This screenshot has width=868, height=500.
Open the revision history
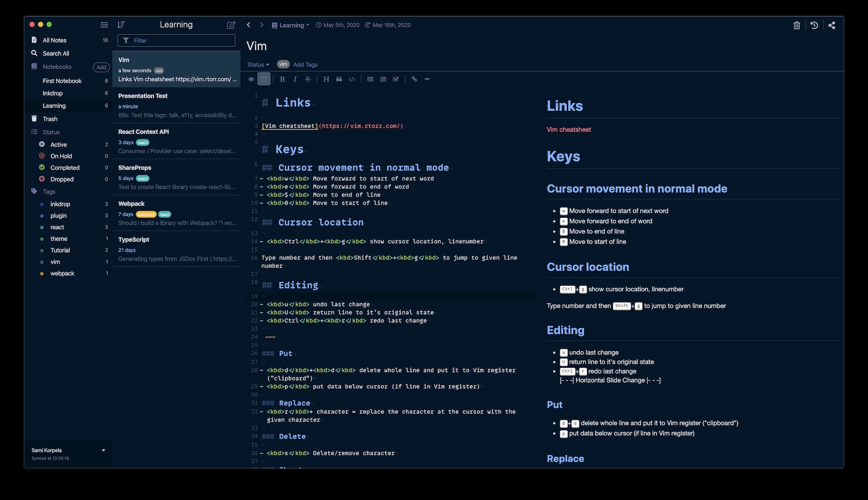814,25
